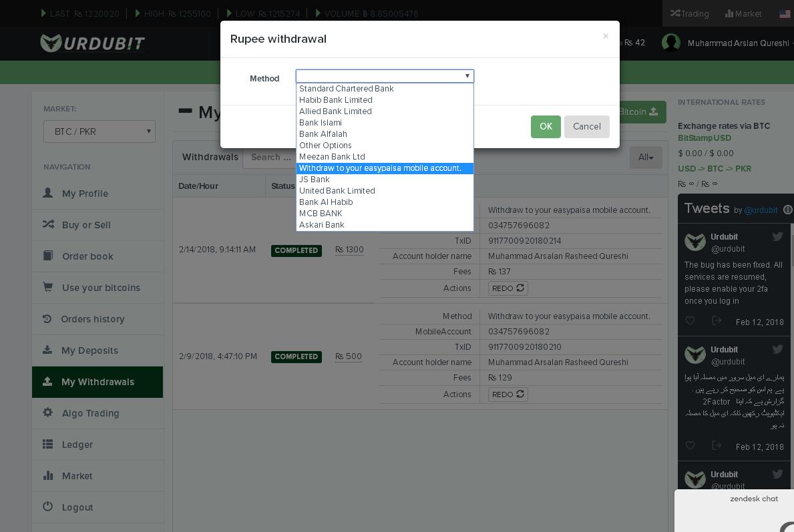Go to My Profile page
This screenshot has width=794, height=532.
click(85, 194)
